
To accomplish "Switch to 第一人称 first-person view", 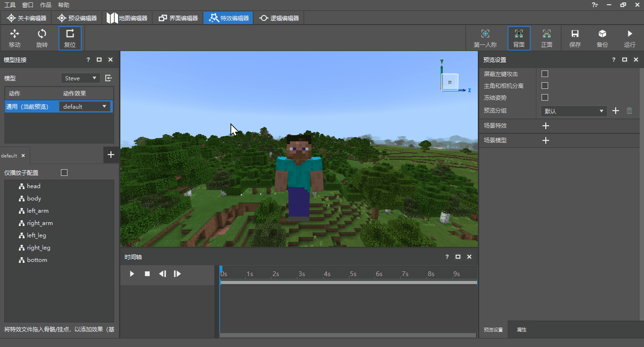I will click(485, 38).
